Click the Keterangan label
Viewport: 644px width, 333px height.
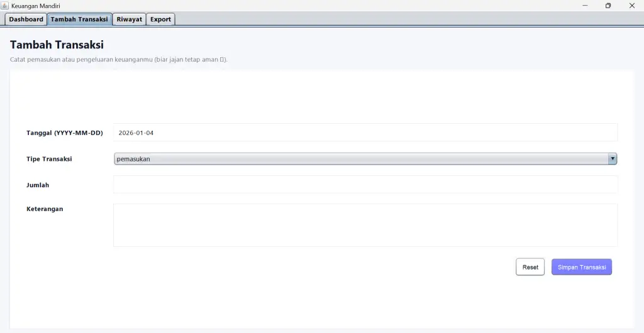(x=45, y=209)
